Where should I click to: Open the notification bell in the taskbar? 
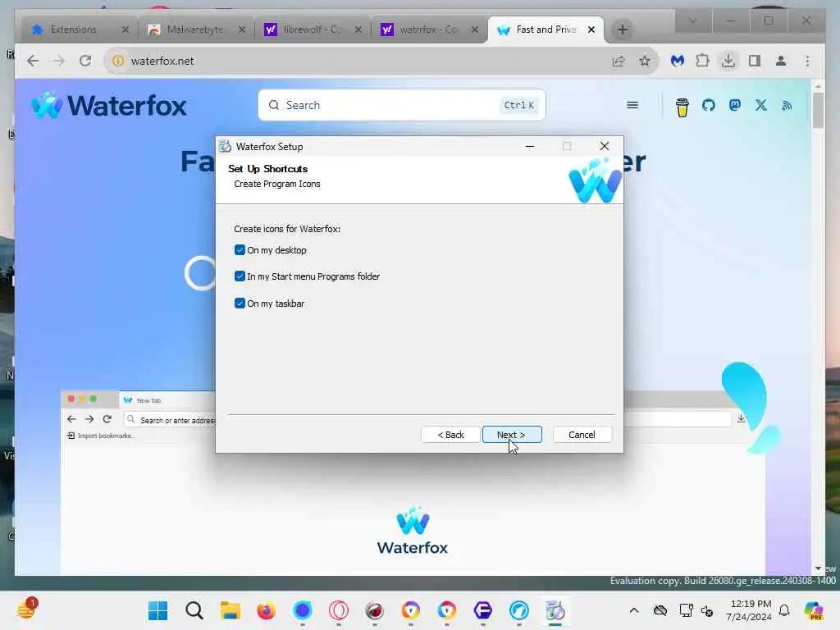(x=784, y=610)
